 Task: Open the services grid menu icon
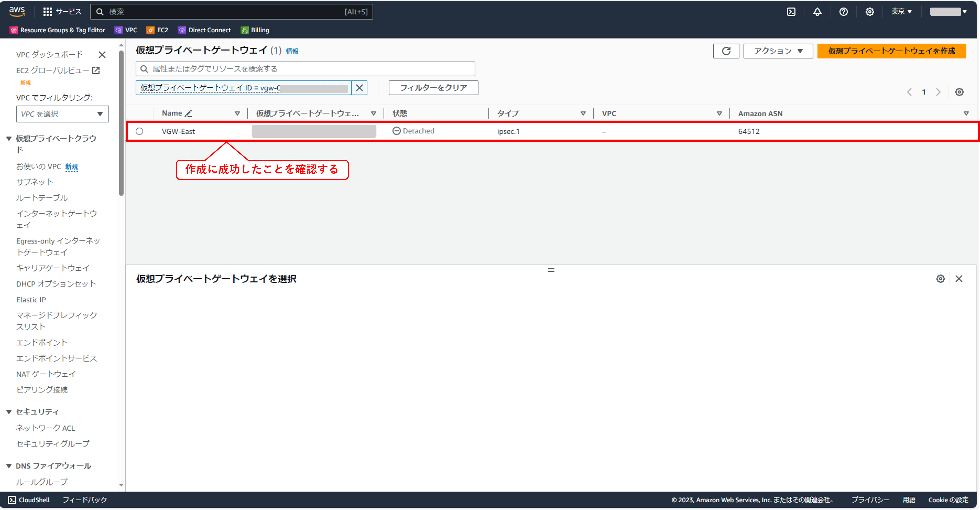[x=47, y=12]
